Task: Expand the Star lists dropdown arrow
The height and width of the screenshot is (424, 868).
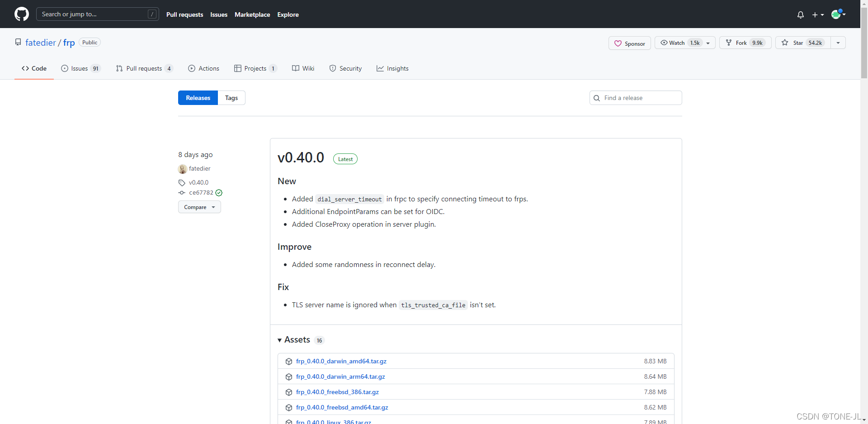Action: click(838, 43)
